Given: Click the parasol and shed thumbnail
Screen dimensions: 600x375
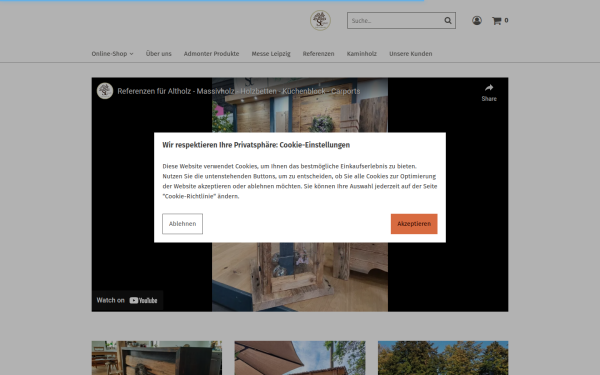Looking at the screenshot, I should (x=300, y=358).
